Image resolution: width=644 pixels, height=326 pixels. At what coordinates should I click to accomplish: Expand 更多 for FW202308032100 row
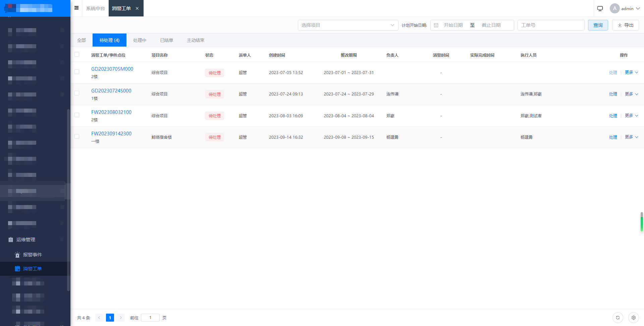(631, 116)
